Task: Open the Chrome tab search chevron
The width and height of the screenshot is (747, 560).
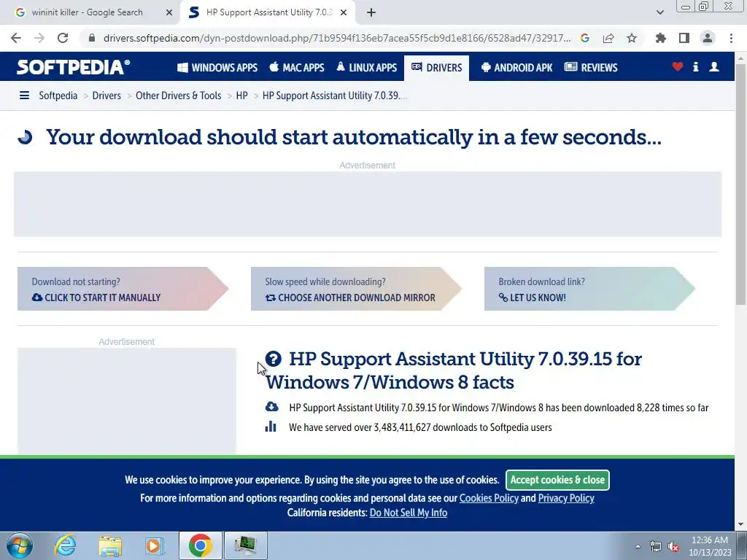Action: 659,12
